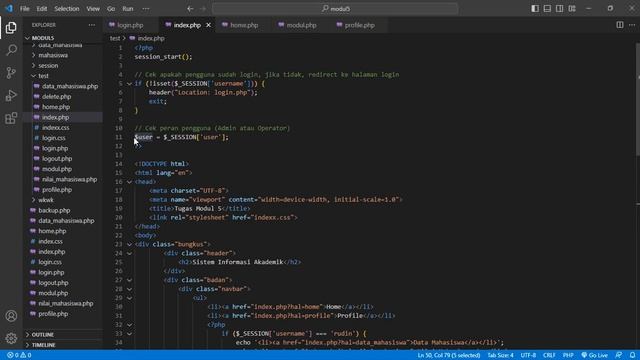Open the Extensions view icon
Screen dimensions: 640x360
coord(11,118)
